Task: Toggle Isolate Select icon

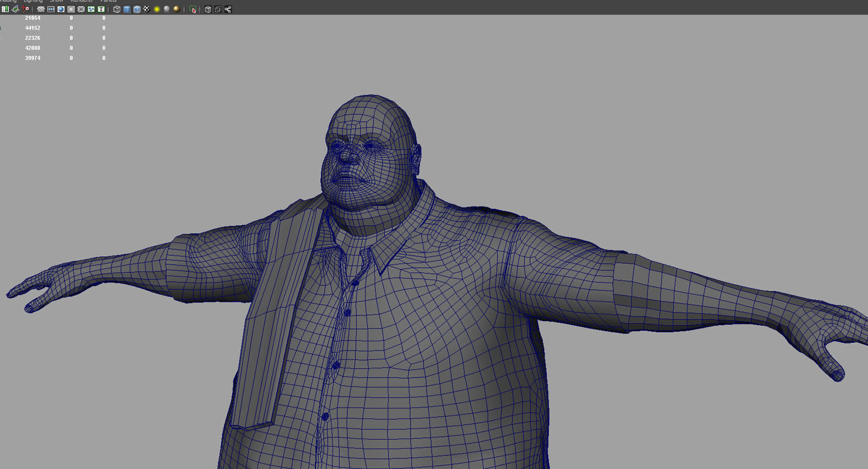Action: [x=192, y=9]
